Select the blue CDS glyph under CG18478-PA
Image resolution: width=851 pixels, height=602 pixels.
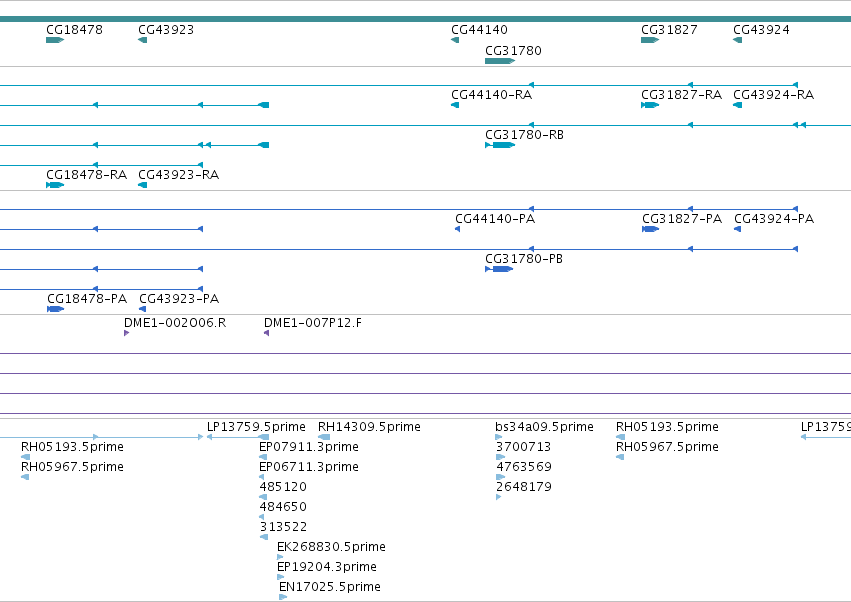click(x=55, y=309)
